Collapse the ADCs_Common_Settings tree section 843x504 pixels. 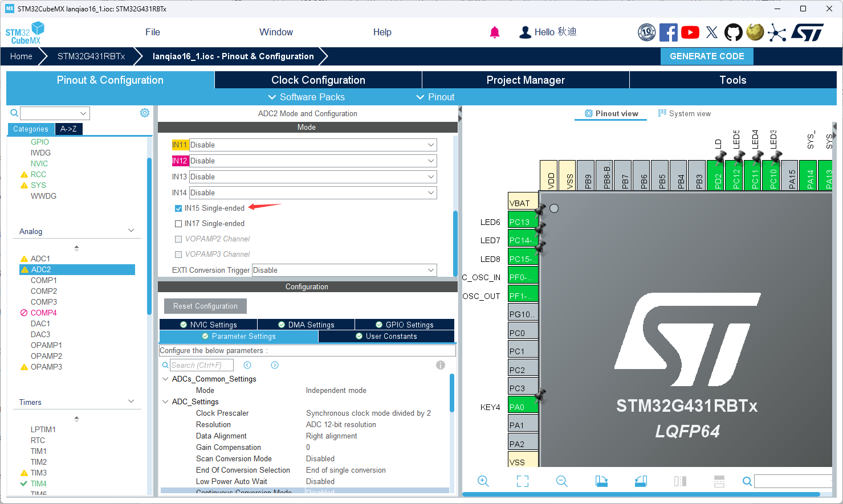tap(165, 379)
